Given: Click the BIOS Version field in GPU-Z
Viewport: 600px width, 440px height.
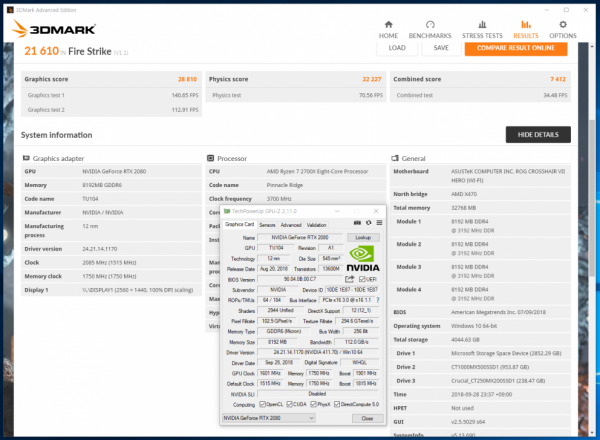Looking at the screenshot, I should pyautogui.click(x=300, y=279).
